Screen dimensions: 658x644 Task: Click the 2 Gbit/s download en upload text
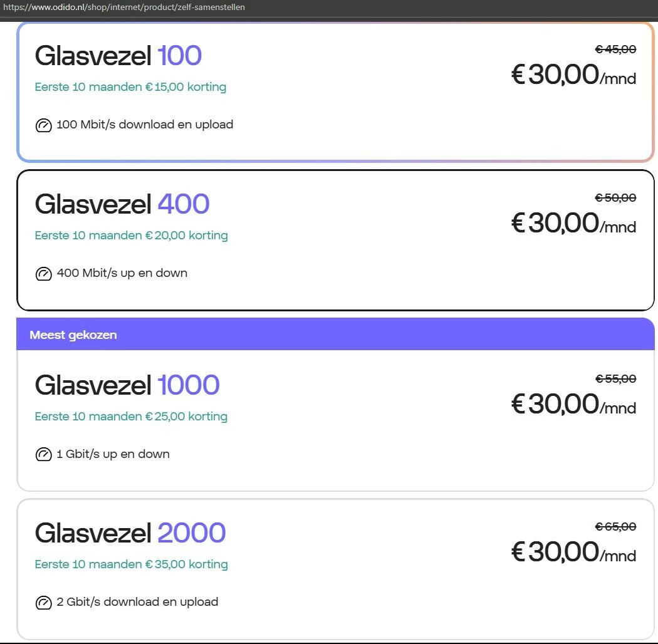pos(137,602)
